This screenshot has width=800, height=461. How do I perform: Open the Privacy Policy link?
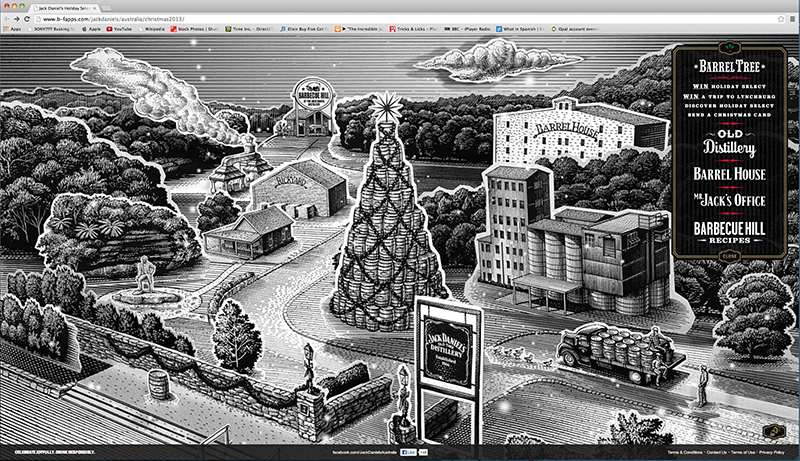coord(771,452)
